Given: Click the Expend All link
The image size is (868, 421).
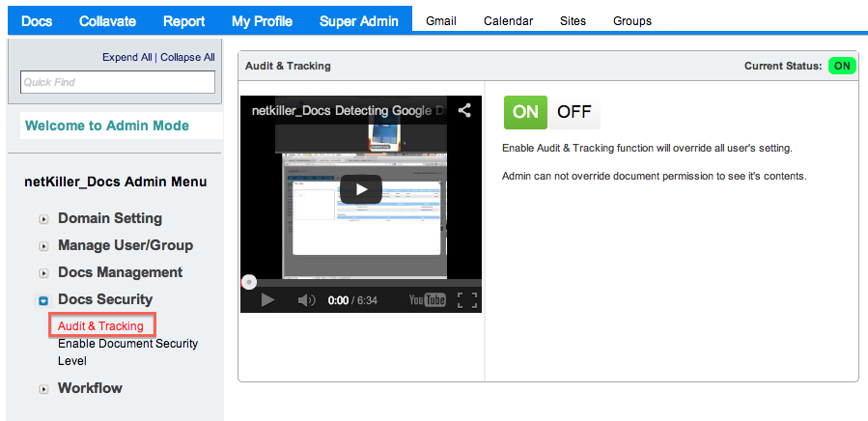Looking at the screenshot, I should tap(127, 57).
